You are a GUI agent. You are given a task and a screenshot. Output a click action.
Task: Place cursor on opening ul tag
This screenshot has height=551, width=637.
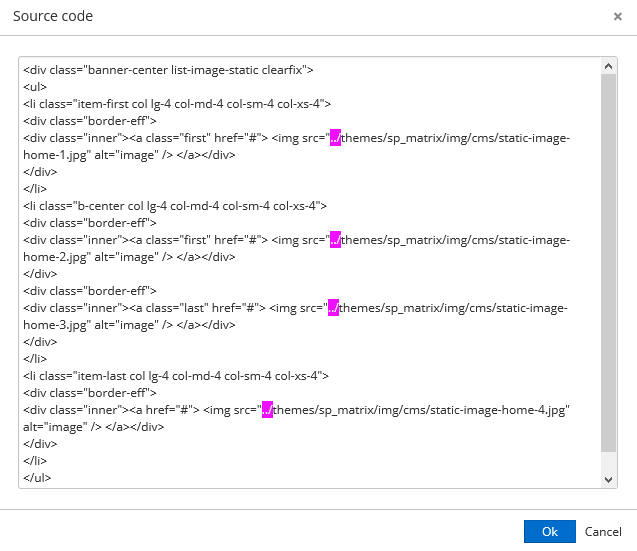pos(35,87)
